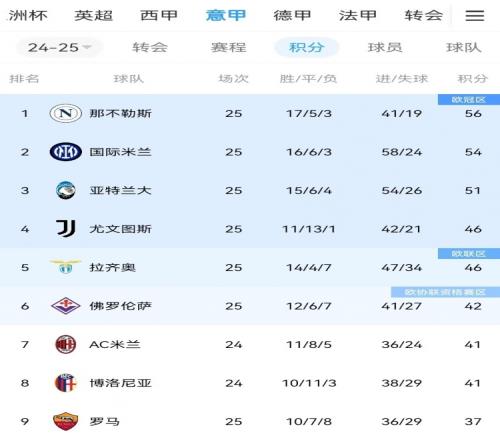Viewport: 500px width, 440px height.
Task: Click the Juventus club logo
Action: pos(66,229)
